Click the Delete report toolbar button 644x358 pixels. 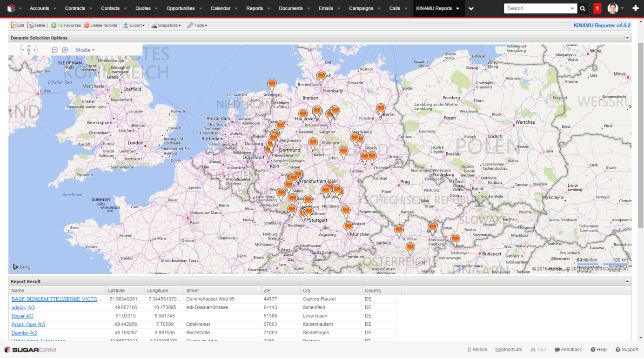[36, 26]
